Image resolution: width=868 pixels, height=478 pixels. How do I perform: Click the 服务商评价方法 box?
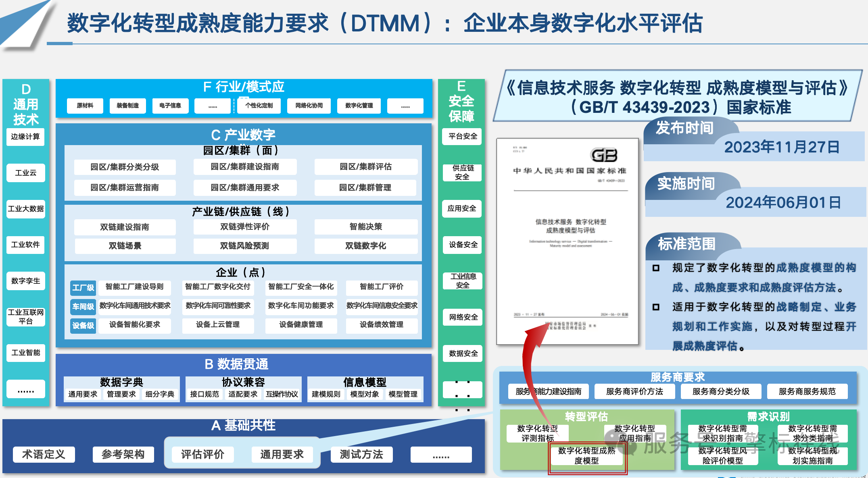(x=634, y=391)
